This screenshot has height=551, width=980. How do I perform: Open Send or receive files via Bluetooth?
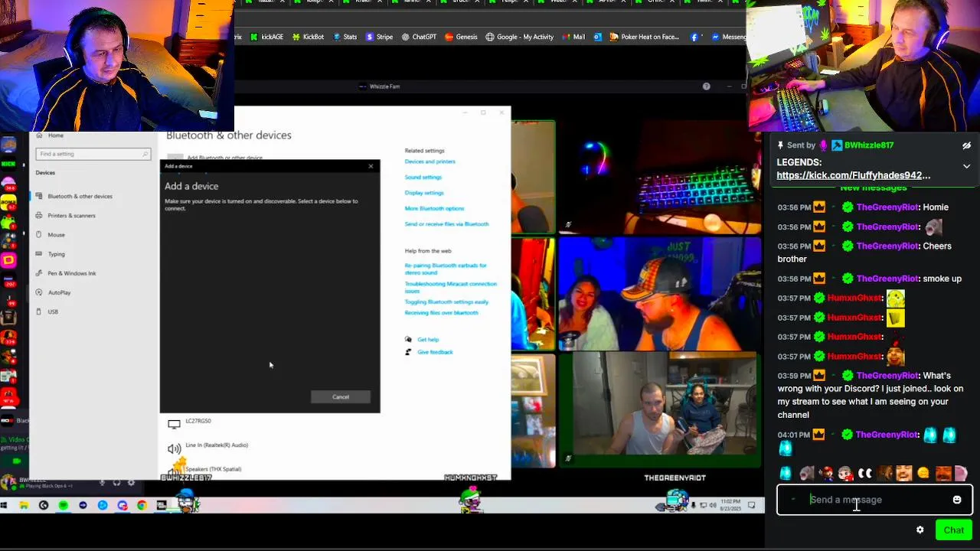click(446, 224)
